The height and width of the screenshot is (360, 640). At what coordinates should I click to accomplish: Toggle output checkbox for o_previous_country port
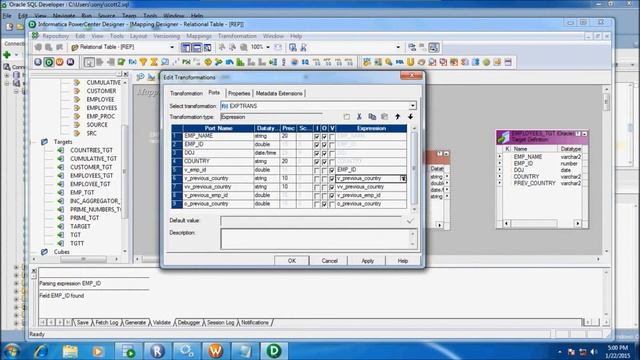point(324,204)
